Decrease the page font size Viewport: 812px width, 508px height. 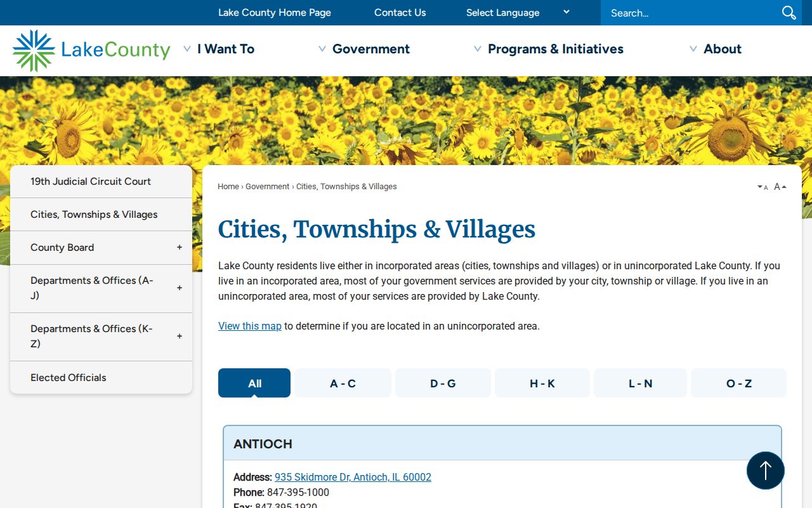[763, 187]
